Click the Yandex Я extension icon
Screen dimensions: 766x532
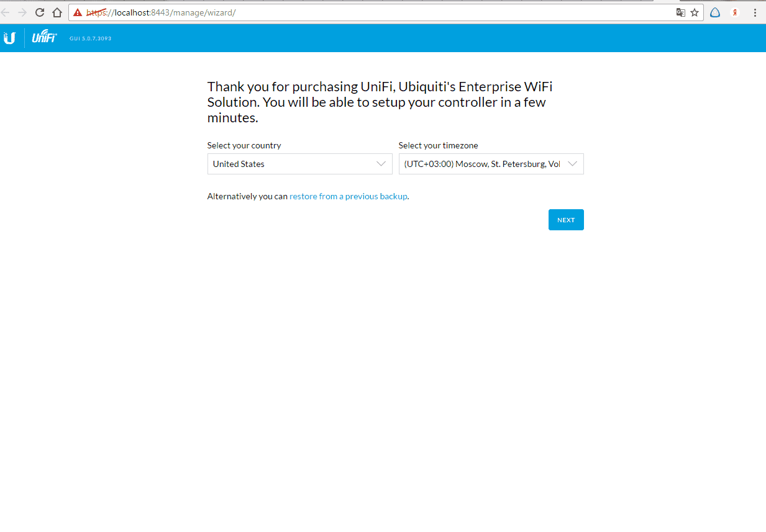tap(735, 12)
